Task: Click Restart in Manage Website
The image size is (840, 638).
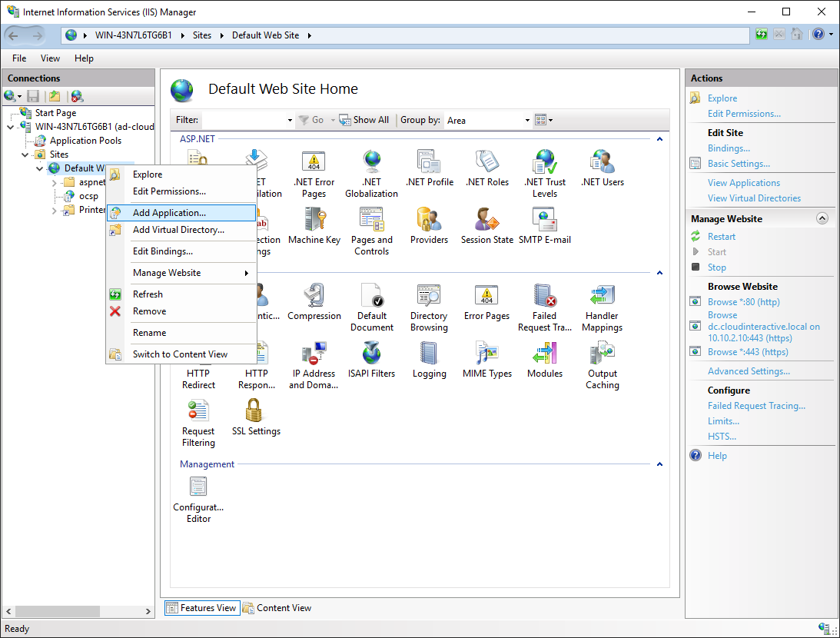Action: coord(721,237)
